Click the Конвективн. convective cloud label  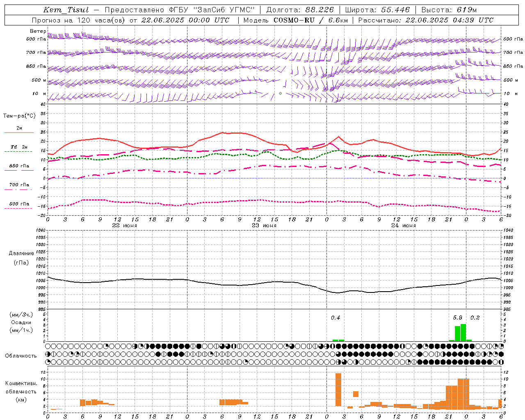(21, 383)
